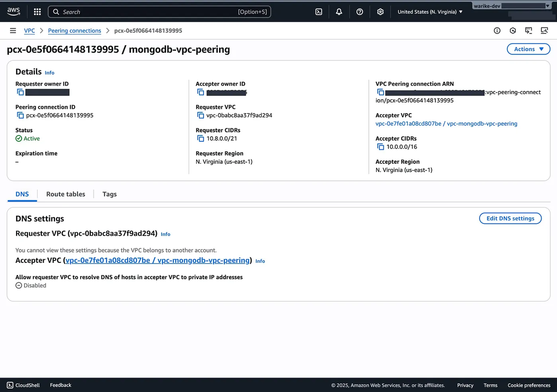Open the Peering connections breadcrumb link
The height and width of the screenshot is (392, 557).
(x=74, y=31)
